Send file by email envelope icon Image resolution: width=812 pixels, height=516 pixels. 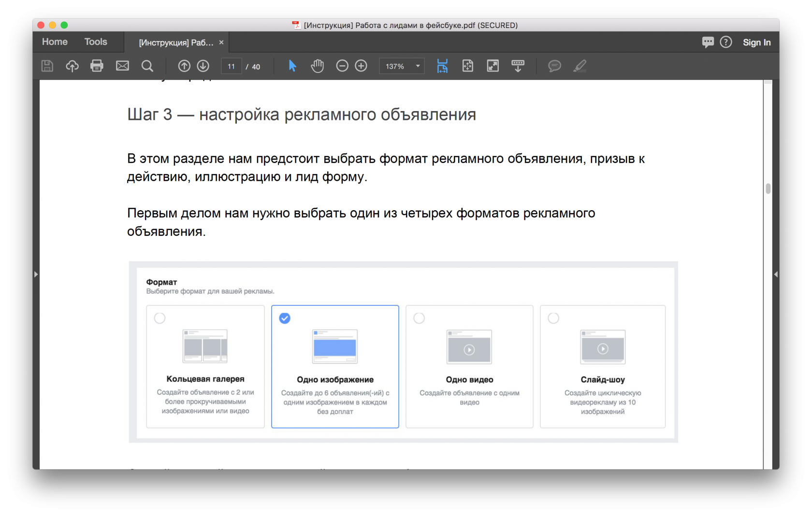(122, 66)
